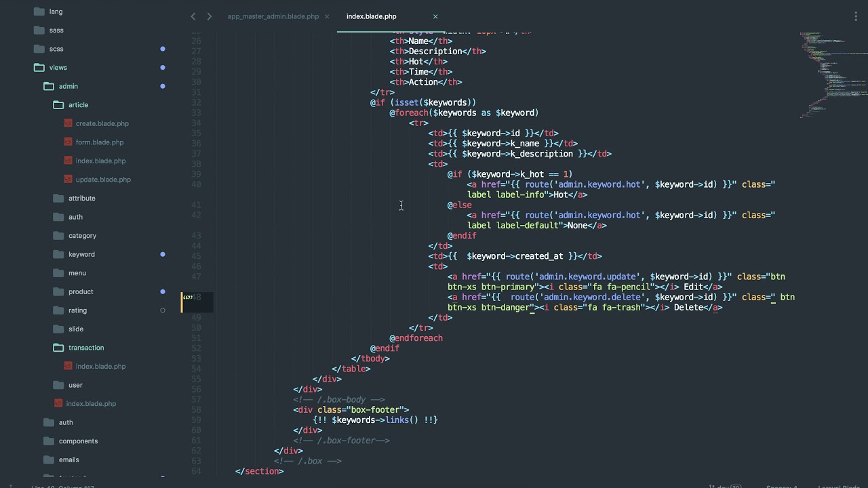Click the form.blade.php file icon

point(68,142)
